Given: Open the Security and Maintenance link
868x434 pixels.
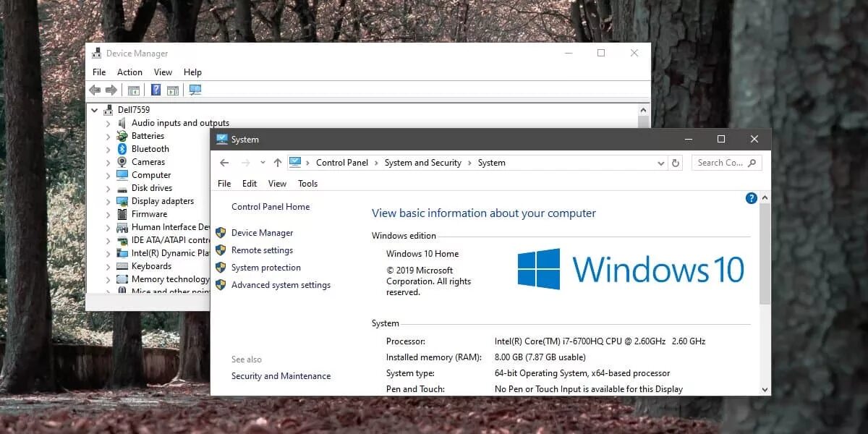Looking at the screenshot, I should pos(281,376).
